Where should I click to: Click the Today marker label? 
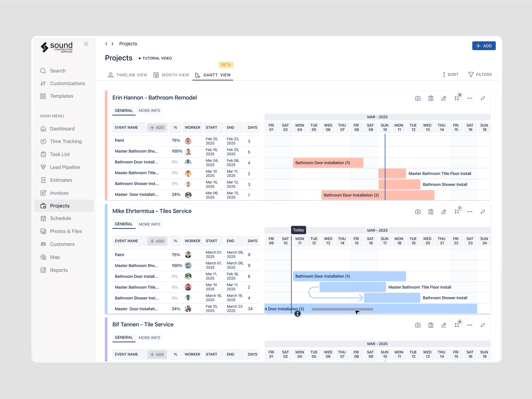pyautogui.click(x=298, y=230)
